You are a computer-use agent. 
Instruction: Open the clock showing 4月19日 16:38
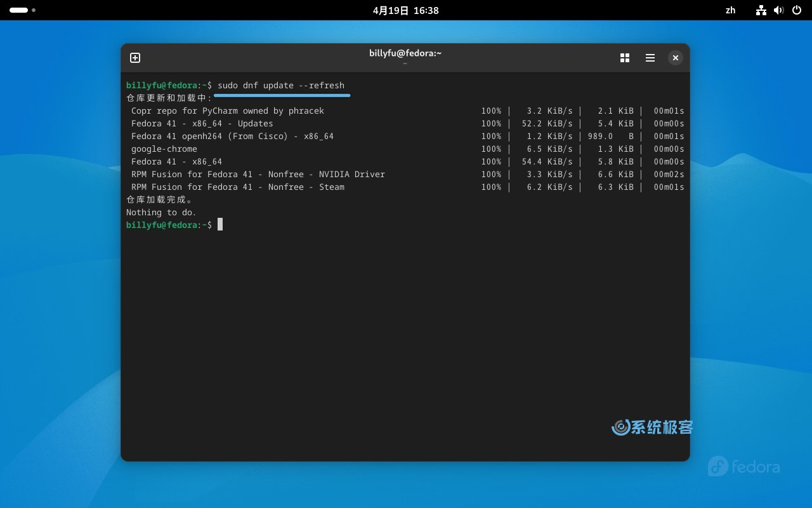[x=406, y=10]
